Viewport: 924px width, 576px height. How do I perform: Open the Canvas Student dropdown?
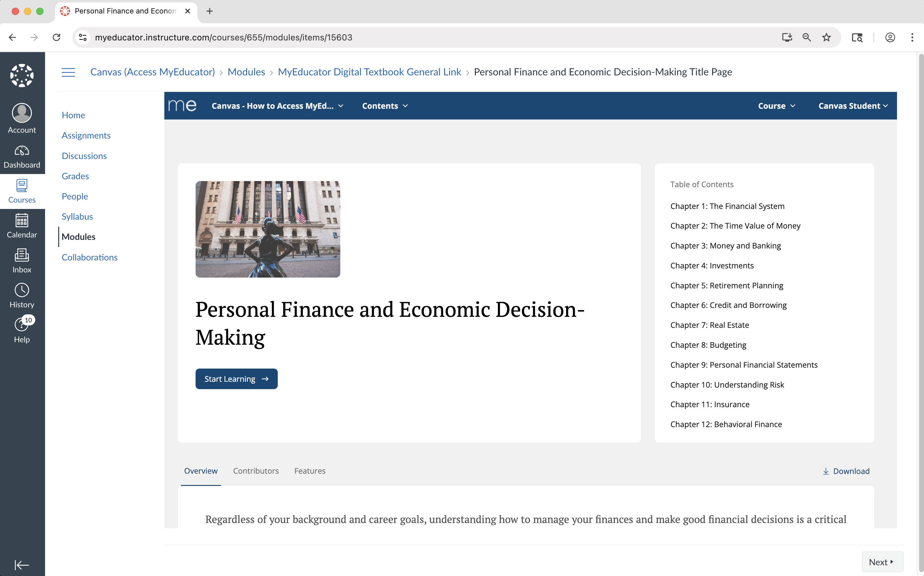853,106
